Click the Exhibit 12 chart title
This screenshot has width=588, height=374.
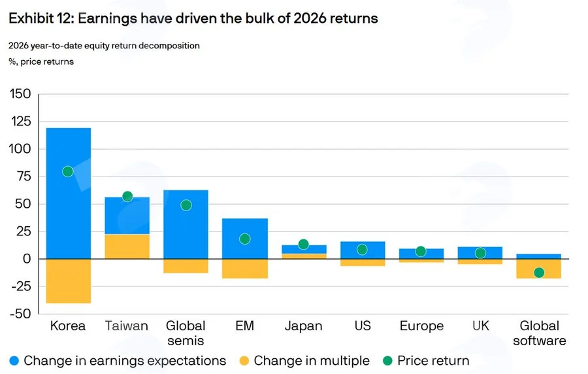(193, 18)
